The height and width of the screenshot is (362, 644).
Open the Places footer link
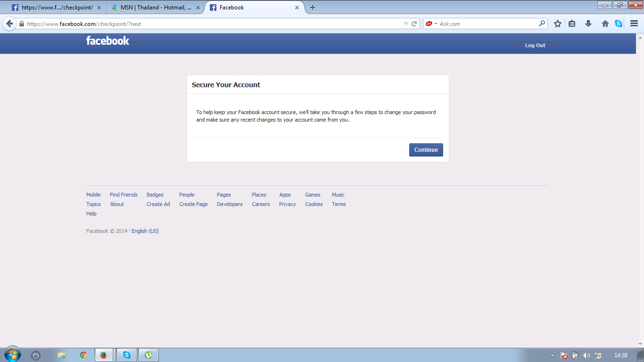(x=259, y=195)
